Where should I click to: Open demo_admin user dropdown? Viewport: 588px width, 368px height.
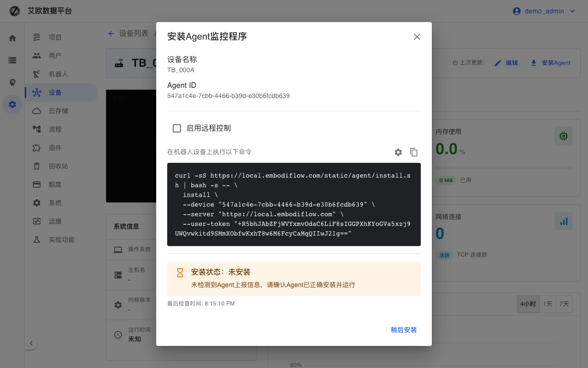544,11
